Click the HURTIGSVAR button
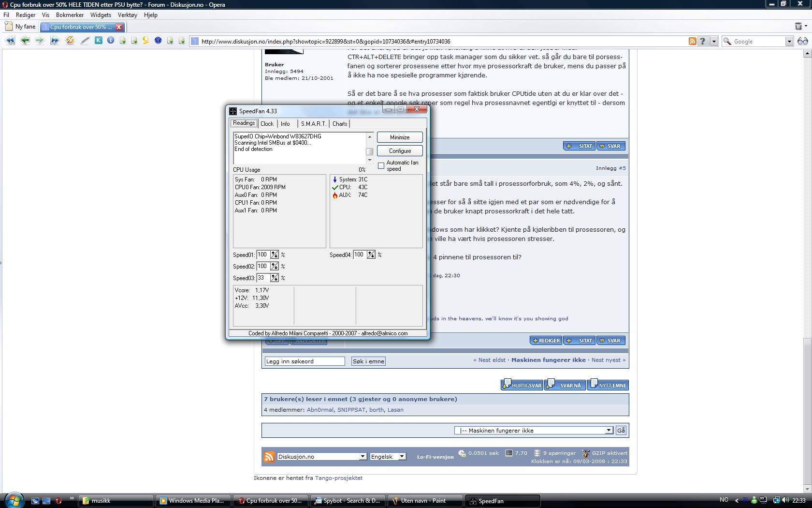Image resolution: width=812 pixels, height=508 pixels. pyautogui.click(x=522, y=385)
